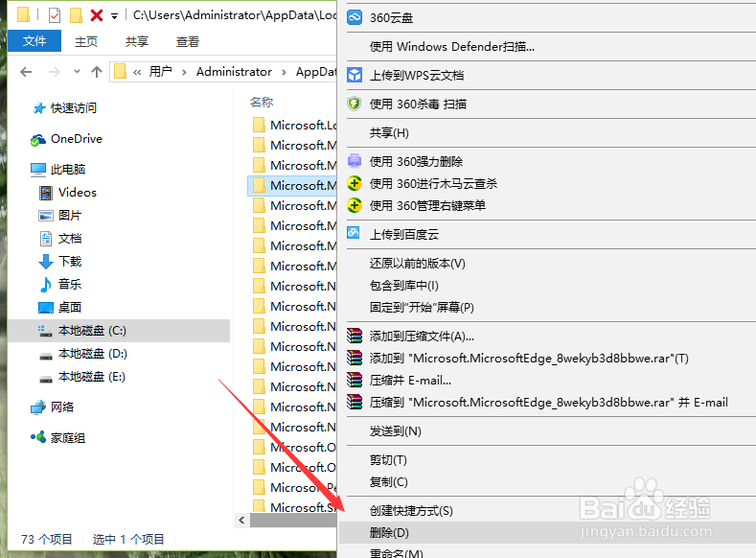Choose 复制(C) in context menu
Image resolution: width=756 pixels, height=558 pixels.
pos(547,482)
